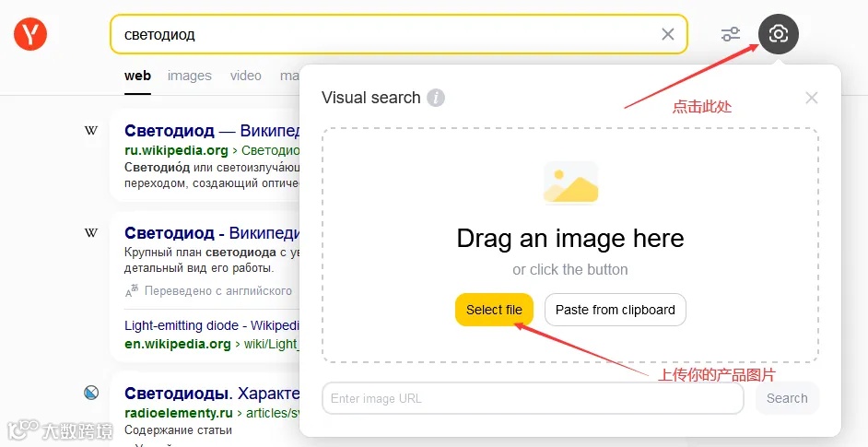Screen dimensions: 868x447
Task: Open Light-emitting diode - Wikipedia link
Action: coord(212,325)
